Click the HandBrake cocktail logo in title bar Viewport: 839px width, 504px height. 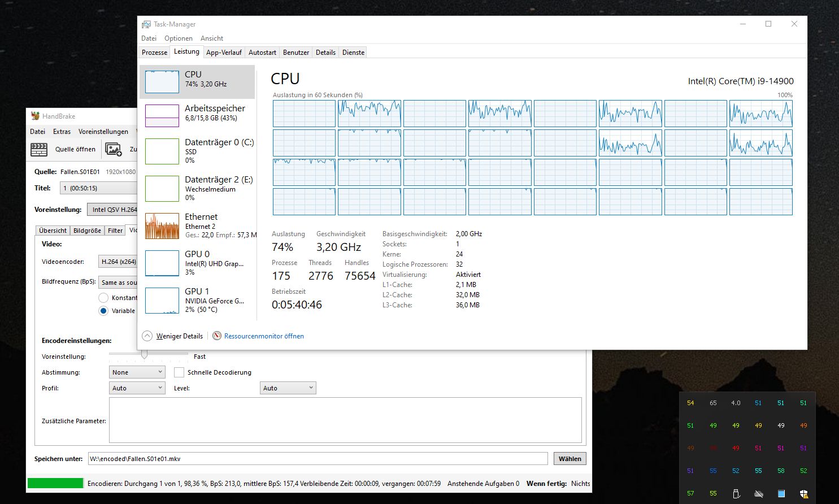(x=35, y=116)
